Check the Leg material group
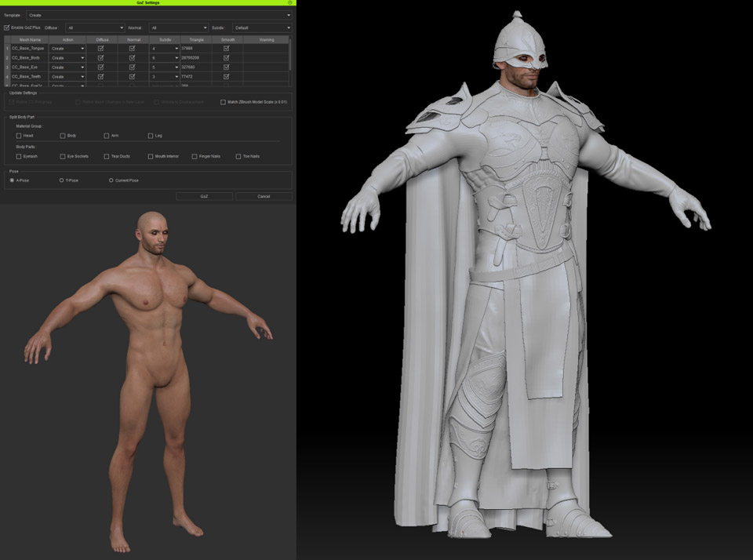This screenshot has width=753, height=560. pyautogui.click(x=151, y=134)
